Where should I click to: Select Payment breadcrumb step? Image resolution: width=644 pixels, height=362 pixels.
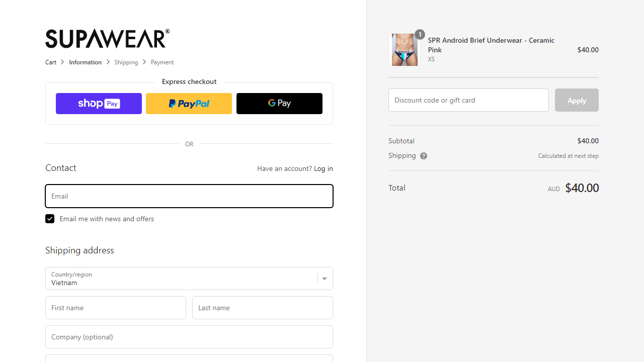click(x=162, y=62)
